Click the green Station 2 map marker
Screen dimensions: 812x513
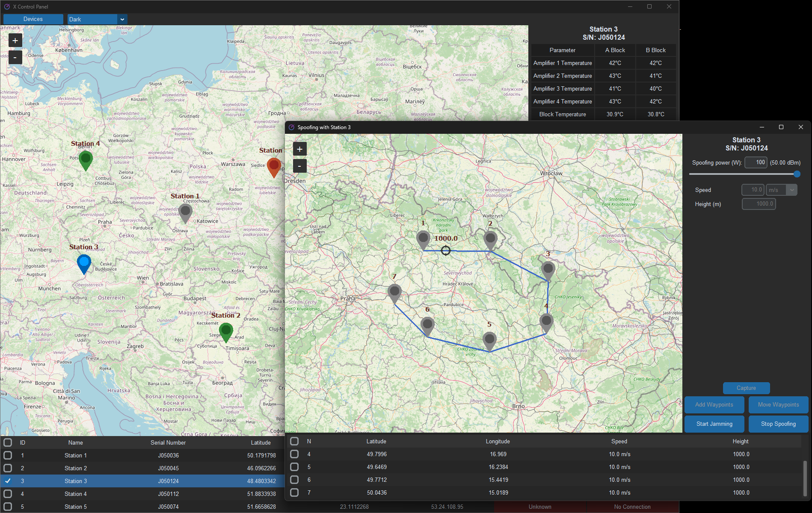click(226, 332)
